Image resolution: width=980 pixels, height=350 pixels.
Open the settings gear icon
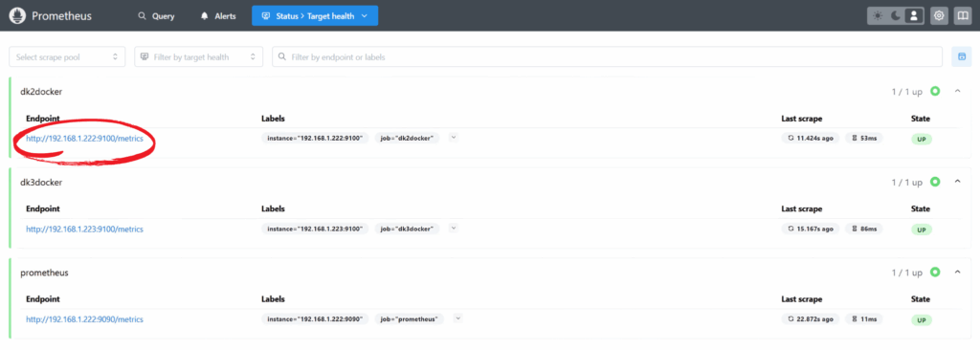(x=939, y=16)
